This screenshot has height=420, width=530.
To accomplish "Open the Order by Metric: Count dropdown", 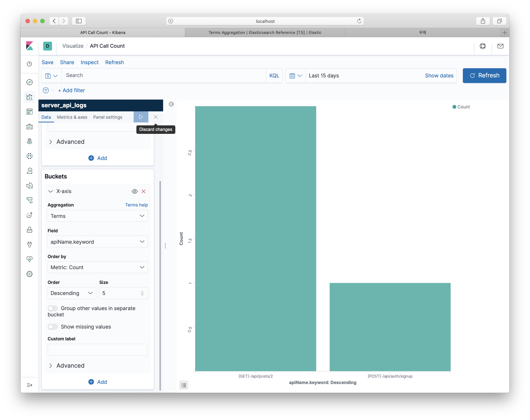I will point(98,267).
